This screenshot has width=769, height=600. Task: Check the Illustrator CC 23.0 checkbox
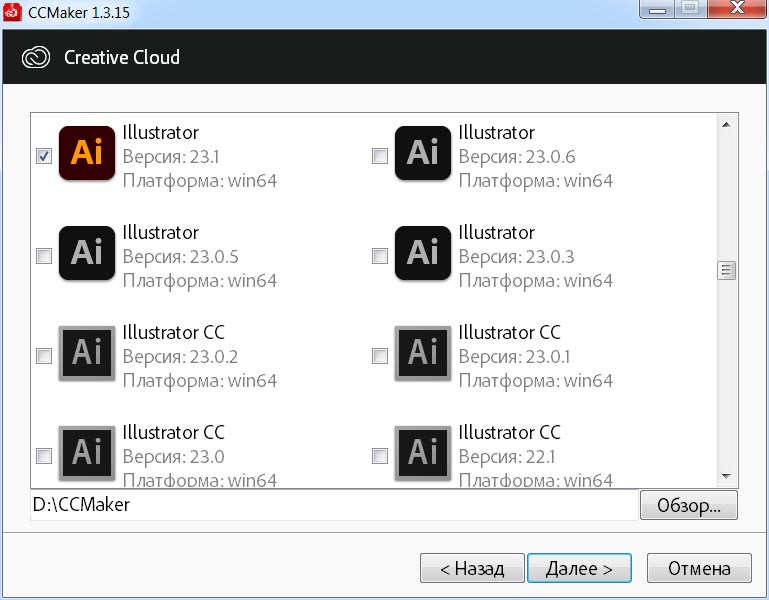(x=44, y=456)
